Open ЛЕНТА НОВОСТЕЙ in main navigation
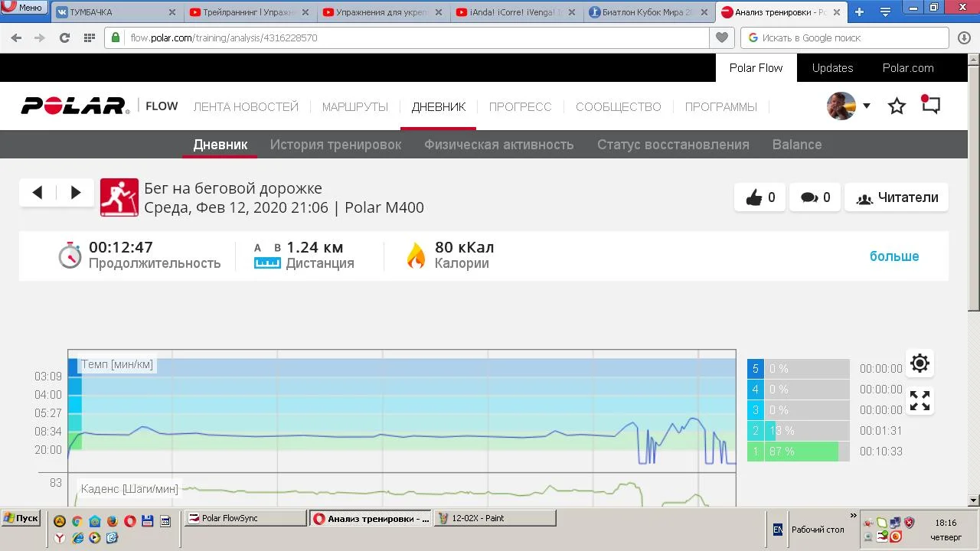Viewport: 980px width, 551px height. tap(246, 106)
